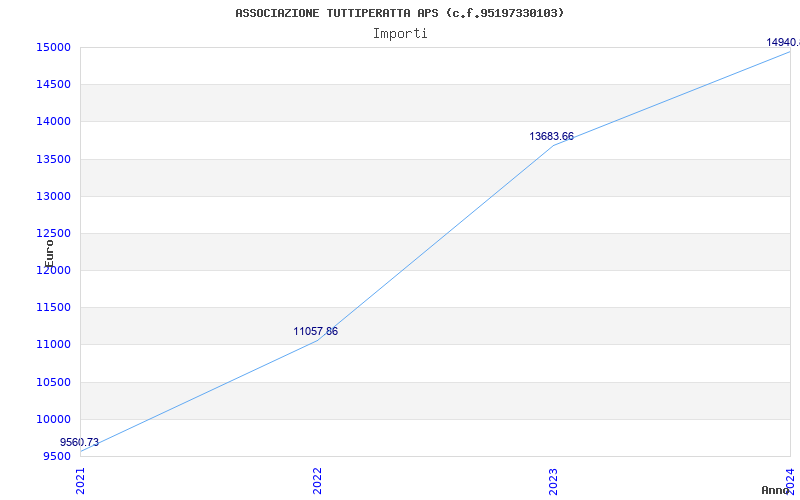Click the 10500 y-axis tick label
Image resolution: width=800 pixels, height=500 pixels.
point(52,382)
